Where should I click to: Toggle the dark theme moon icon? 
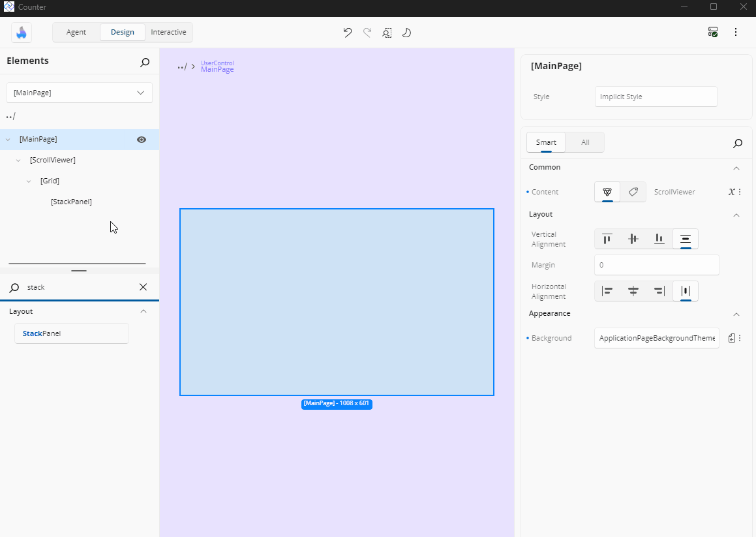tap(406, 32)
